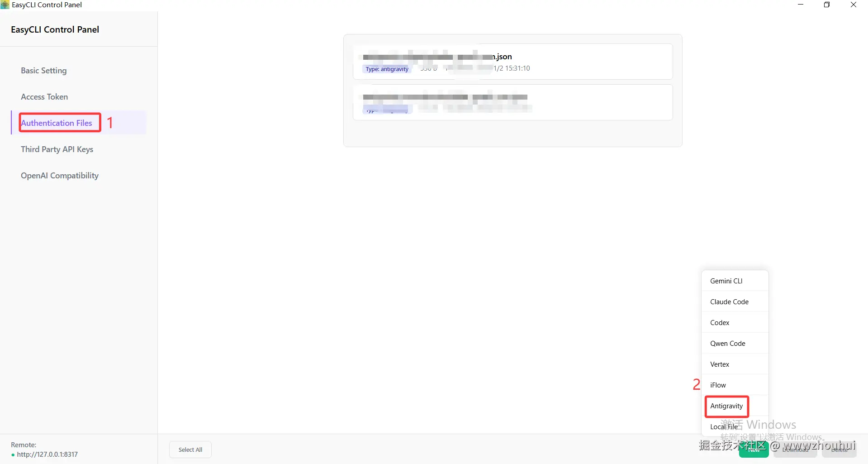Pick Codex in the provider list
868x464 pixels.
(x=735, y=322)
